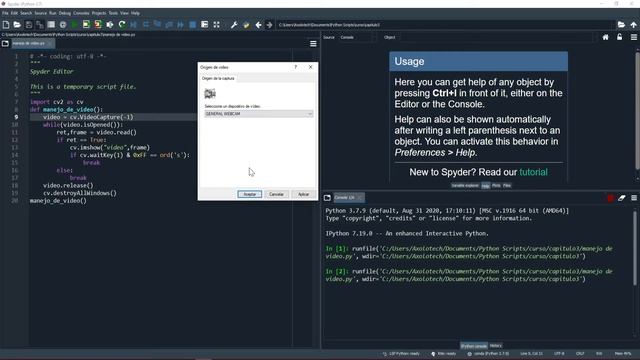This screenshot has width=640, height=360.
Task: Stop kernel red square in console
Action: pyautogui.click(x=610, y=198)
